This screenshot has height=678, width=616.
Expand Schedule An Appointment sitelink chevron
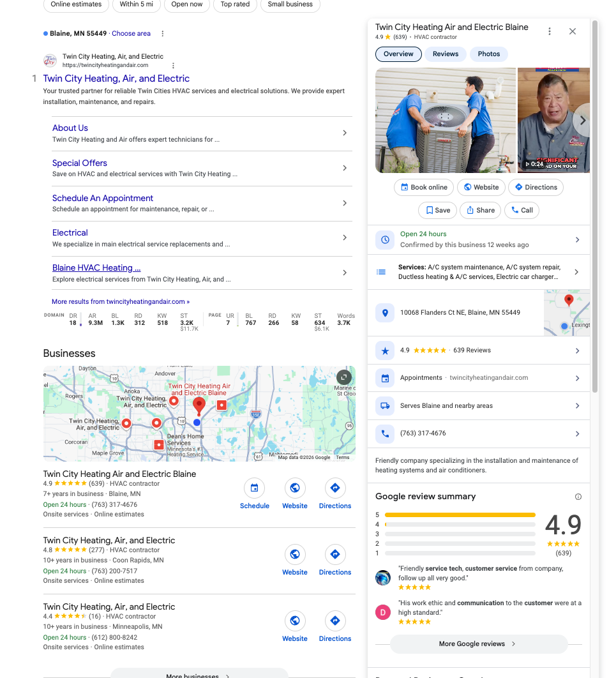pos(345,203)
